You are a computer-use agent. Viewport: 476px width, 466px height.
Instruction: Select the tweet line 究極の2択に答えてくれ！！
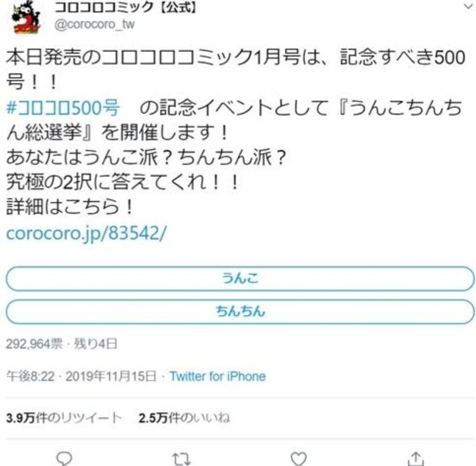pos(123,183)
